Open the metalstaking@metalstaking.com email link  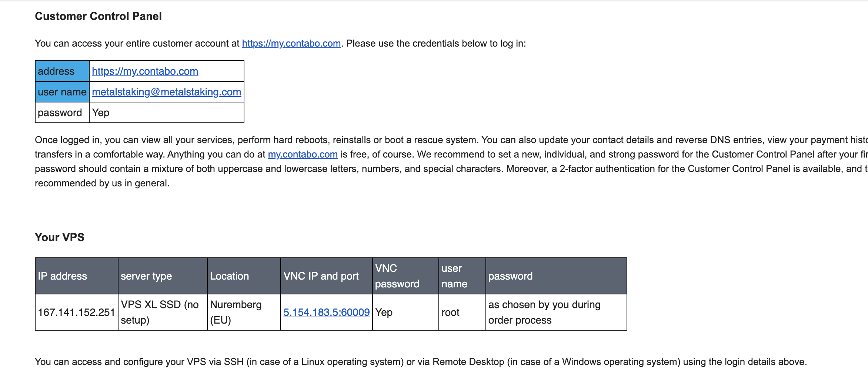click(x=167, y=92)
